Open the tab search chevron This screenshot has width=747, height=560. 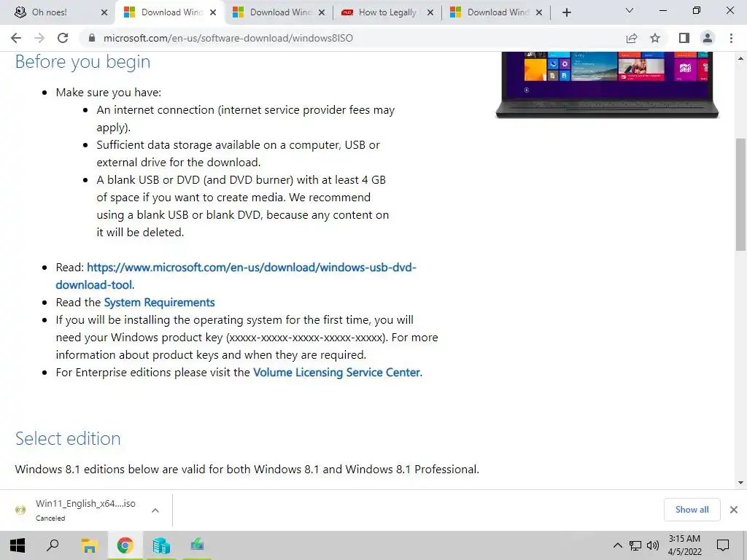tap(630, 10)
